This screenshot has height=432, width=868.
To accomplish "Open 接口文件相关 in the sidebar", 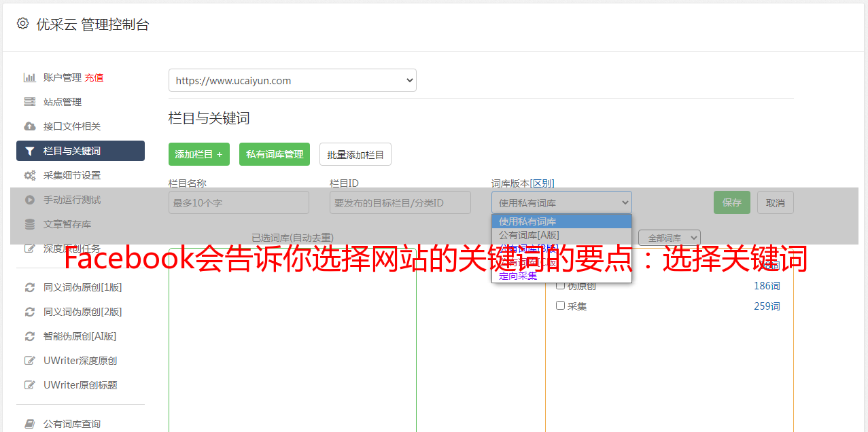I will point(72,126).
